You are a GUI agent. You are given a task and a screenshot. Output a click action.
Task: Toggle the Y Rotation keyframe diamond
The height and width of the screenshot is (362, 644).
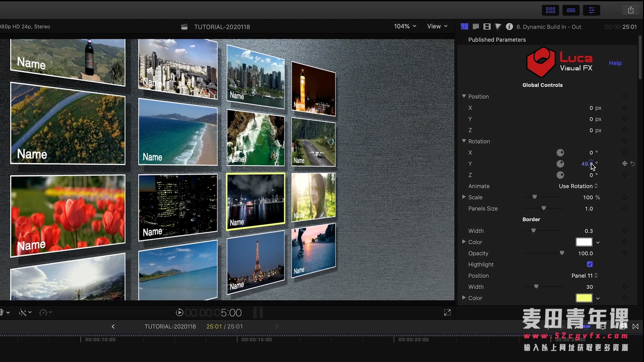625,164
